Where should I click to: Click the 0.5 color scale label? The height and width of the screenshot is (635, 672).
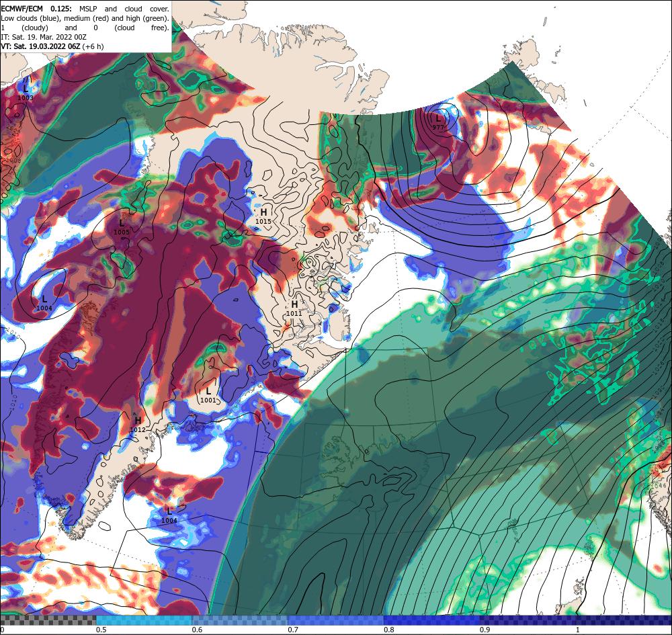[101, 630]
